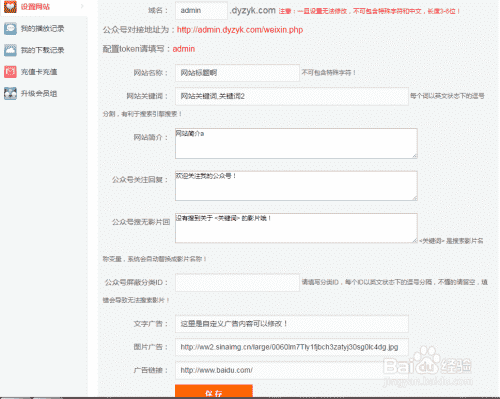Click the empty 公众号屏蔽分类ID field
Screen dimensions: 500x399
pyautogui.click(x=237, y=282)
